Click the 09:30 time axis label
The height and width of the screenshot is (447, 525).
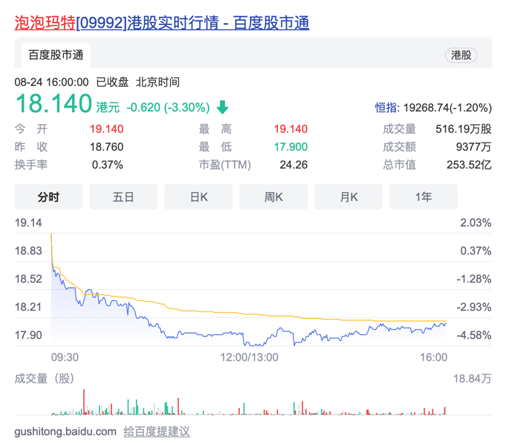coord(65,357)
